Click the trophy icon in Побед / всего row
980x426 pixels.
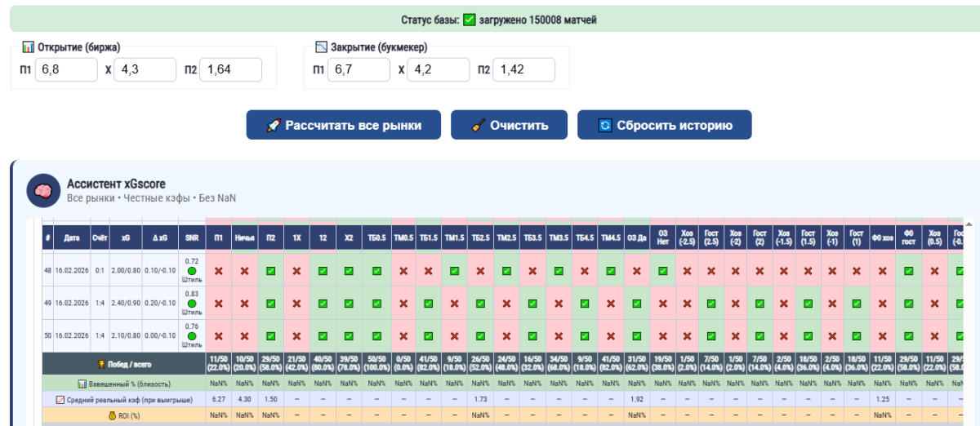pyautogui.click(x=102, y=364)
